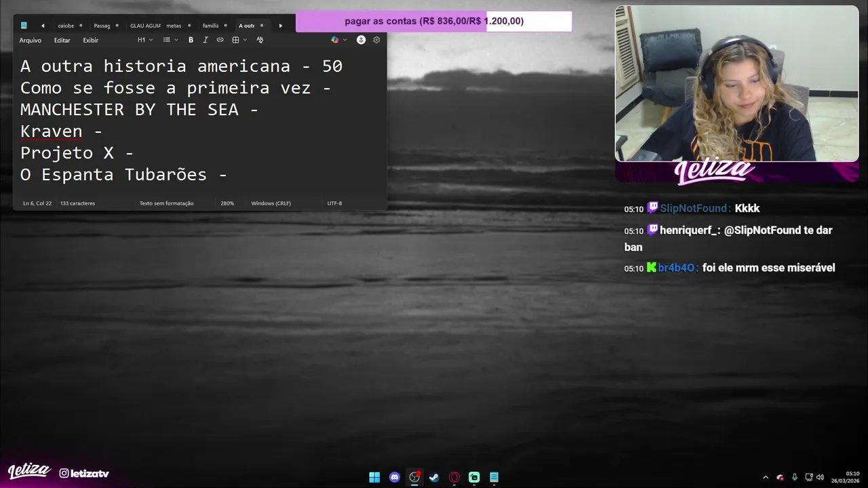Click the streamer webcam feed
This screenshot has height=488, width=868.
[736, 84]
